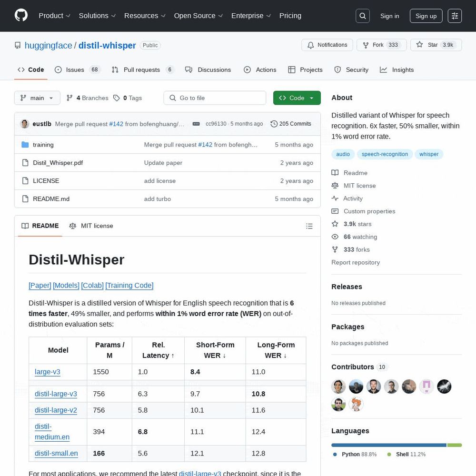Click the Notifications bell button

tap(327, 45)
